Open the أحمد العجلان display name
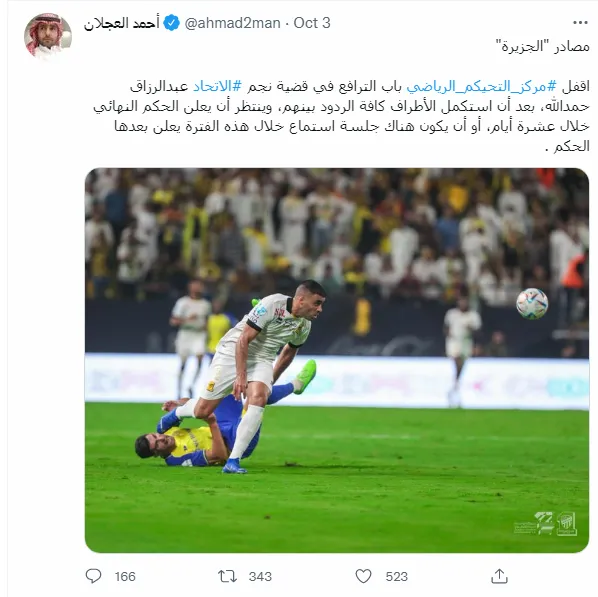Screen dimensions: 598x597 pyautogui.click(x=122, y=23)
